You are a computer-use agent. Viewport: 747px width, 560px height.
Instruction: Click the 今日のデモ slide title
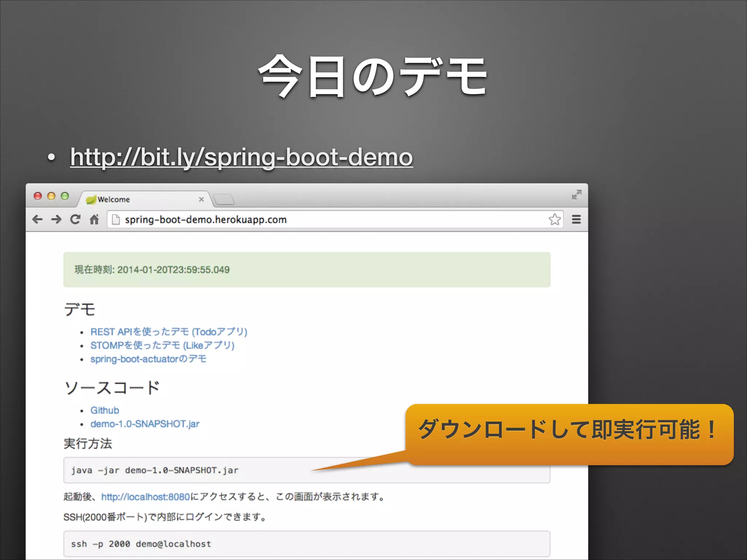(x=373, y=76)
